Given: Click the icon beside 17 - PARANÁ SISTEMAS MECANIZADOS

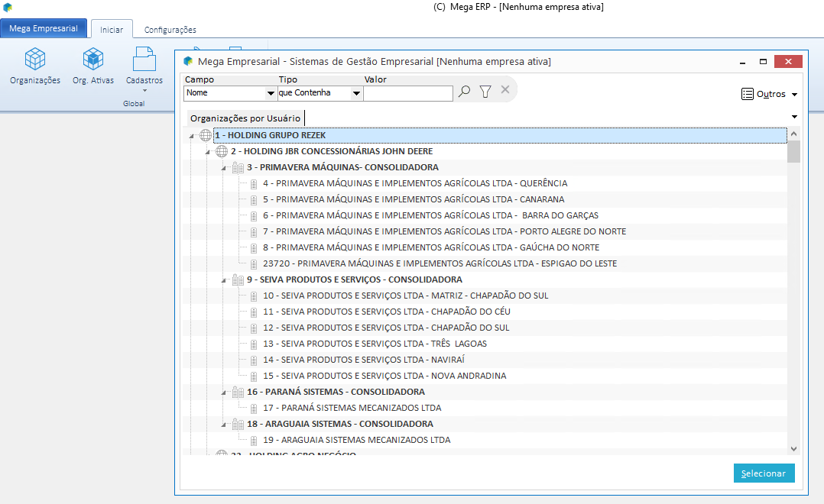Looking at the screenshot, I should 254,409.
